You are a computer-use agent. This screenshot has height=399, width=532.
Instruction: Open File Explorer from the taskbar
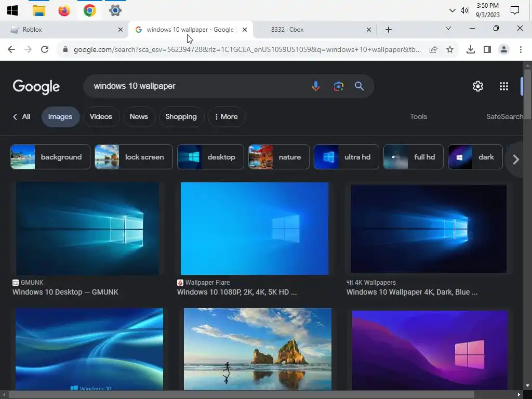coord(38,10)
